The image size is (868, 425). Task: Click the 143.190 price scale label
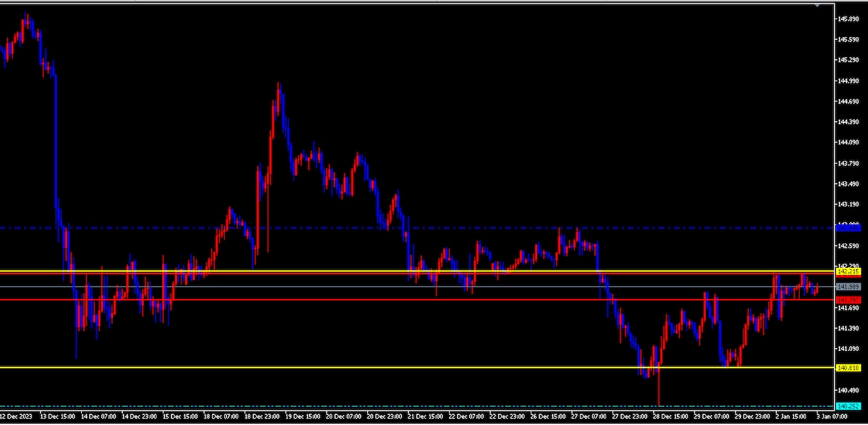tap(849, 205)
